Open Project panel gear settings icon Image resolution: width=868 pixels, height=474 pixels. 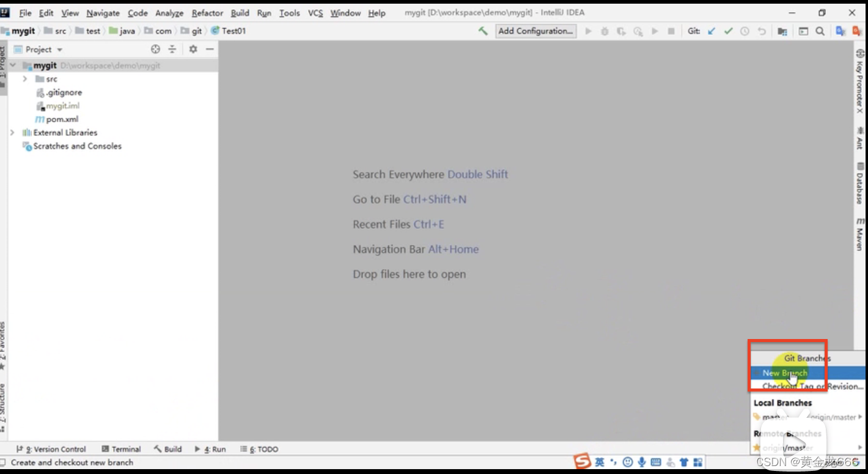(193, 49)
